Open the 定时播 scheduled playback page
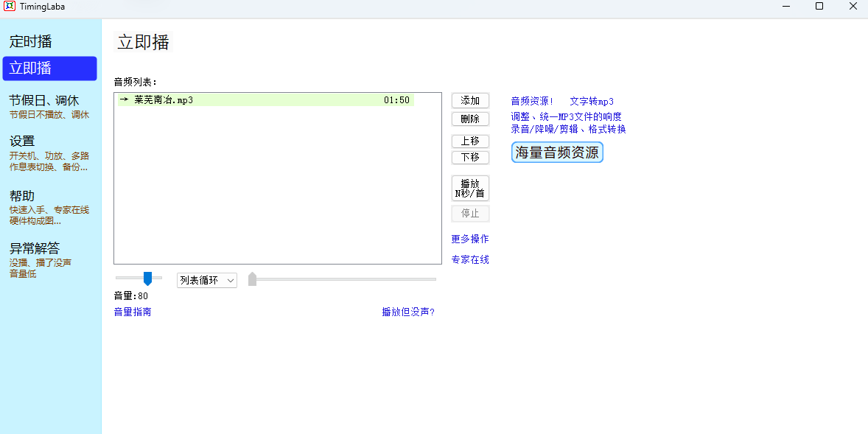Viewport: 868px width, 434px height. point(31,41)
